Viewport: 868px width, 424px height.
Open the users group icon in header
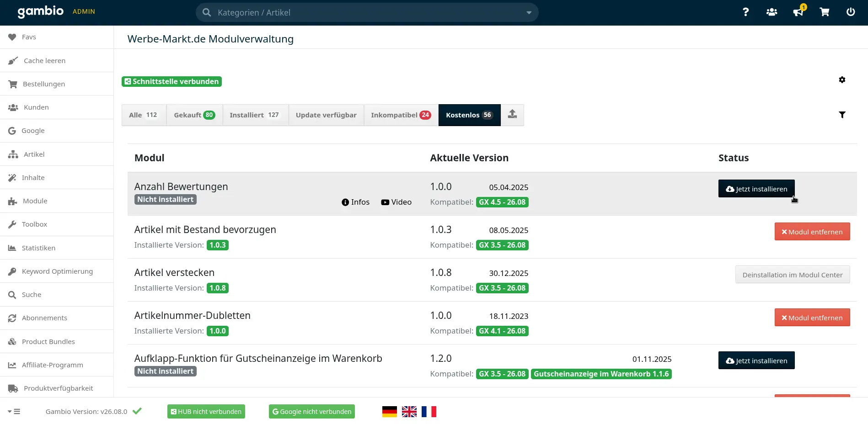coord(772,12)
